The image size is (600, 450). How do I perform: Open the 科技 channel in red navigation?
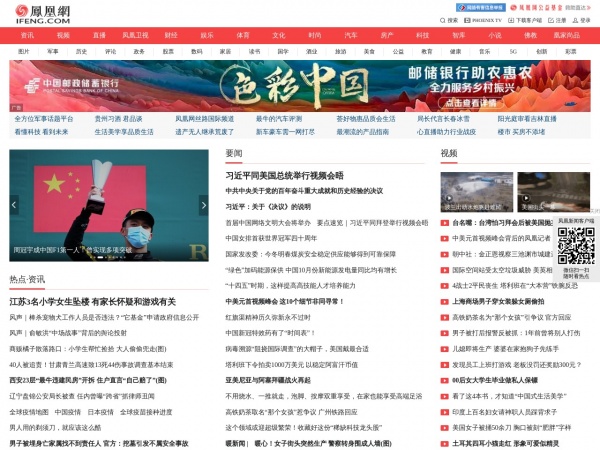click(x=423, y=35)
